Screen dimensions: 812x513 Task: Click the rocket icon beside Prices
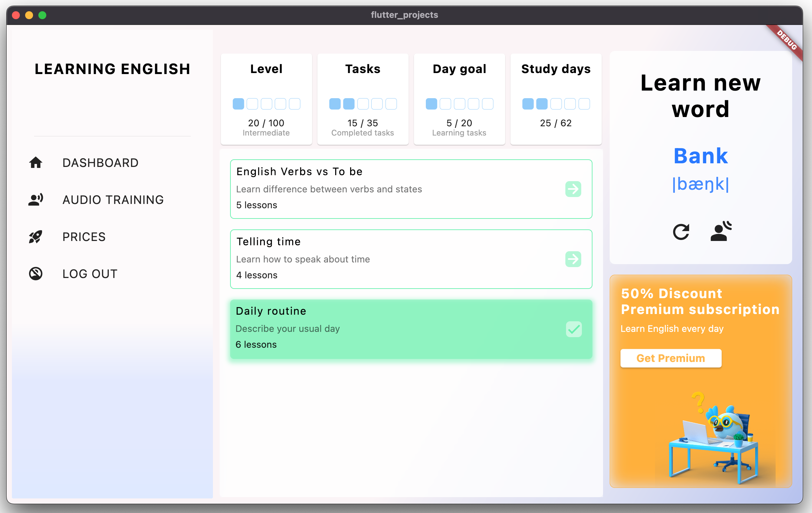(35, 236)
